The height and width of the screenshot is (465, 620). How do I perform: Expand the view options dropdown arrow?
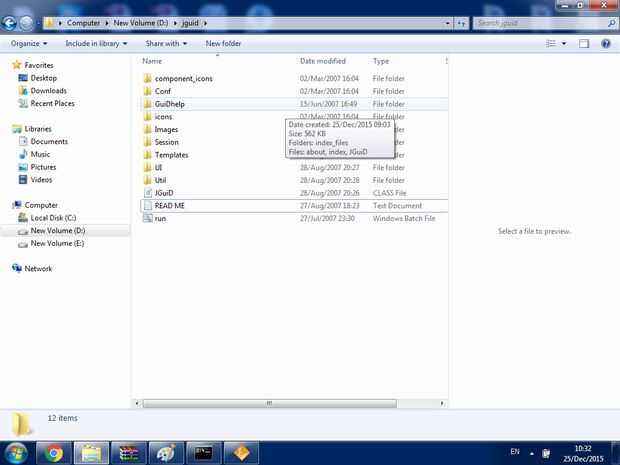(x=564, y=43)
